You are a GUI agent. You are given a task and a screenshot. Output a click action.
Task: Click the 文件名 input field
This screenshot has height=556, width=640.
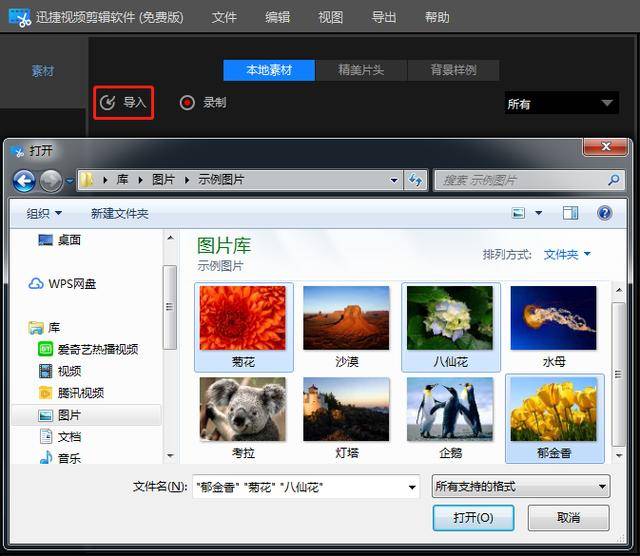pos(306,487)
